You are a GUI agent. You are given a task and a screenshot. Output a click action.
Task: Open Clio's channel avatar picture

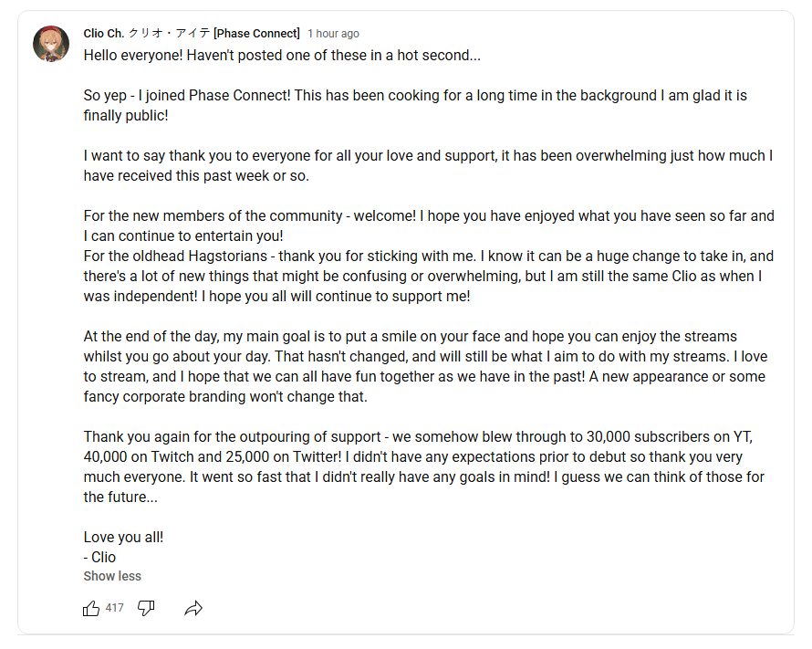tap(51, 44)
